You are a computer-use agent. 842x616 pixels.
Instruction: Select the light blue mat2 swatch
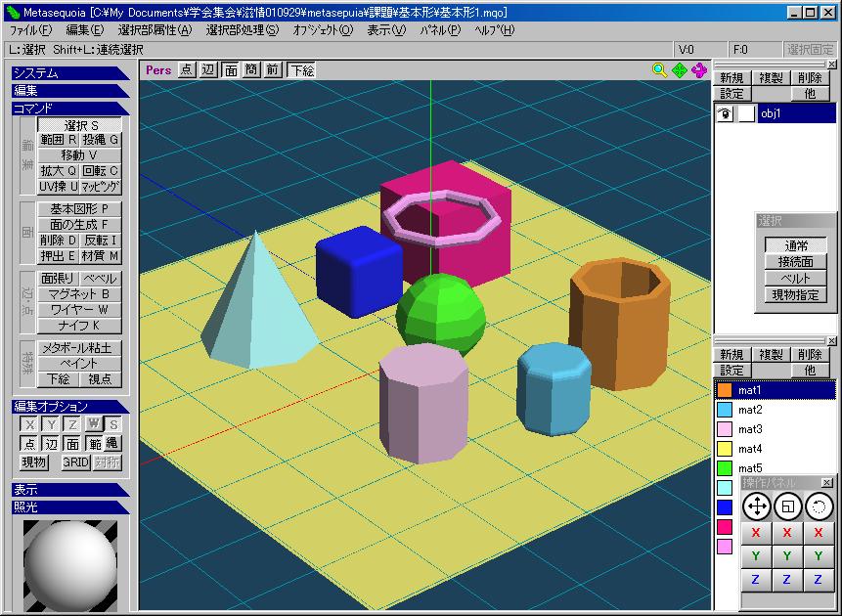(725, 410)
